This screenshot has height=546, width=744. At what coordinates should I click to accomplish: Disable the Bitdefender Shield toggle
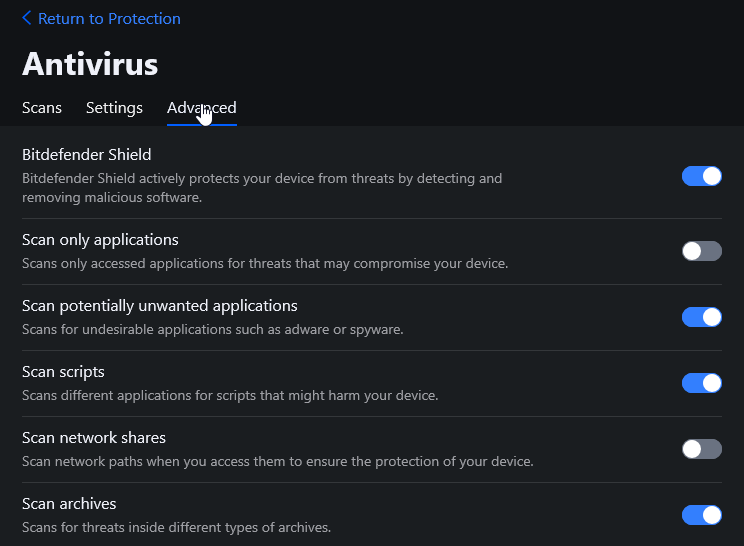tap(701, 176)
